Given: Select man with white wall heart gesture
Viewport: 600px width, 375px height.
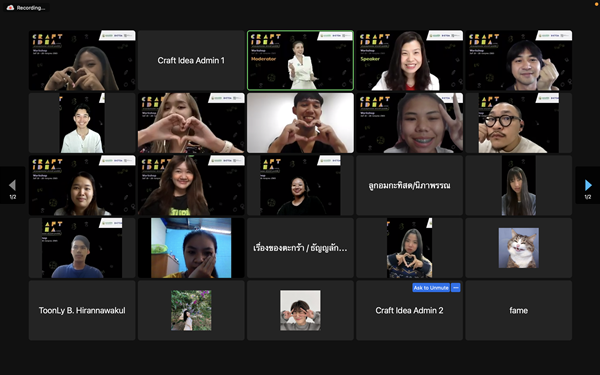Looking at the screenshot, I should click(300, 123).
